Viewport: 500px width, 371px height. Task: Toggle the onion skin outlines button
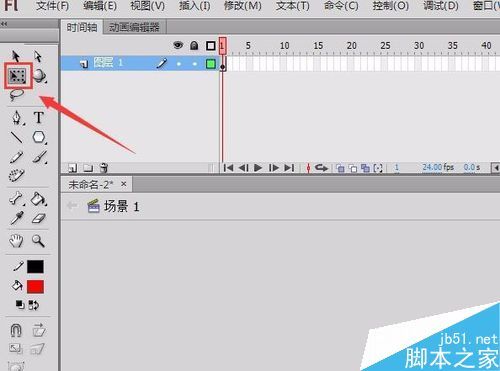tap(353, 168)
